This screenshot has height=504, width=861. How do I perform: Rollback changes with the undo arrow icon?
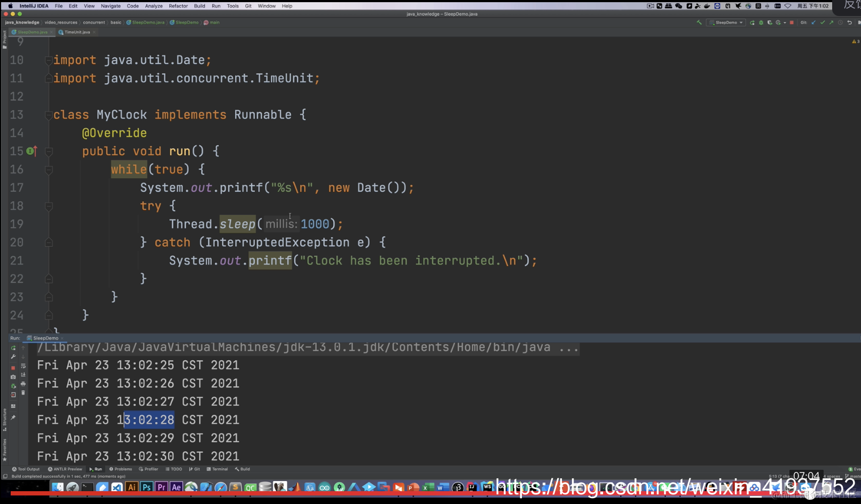(849, 22)
